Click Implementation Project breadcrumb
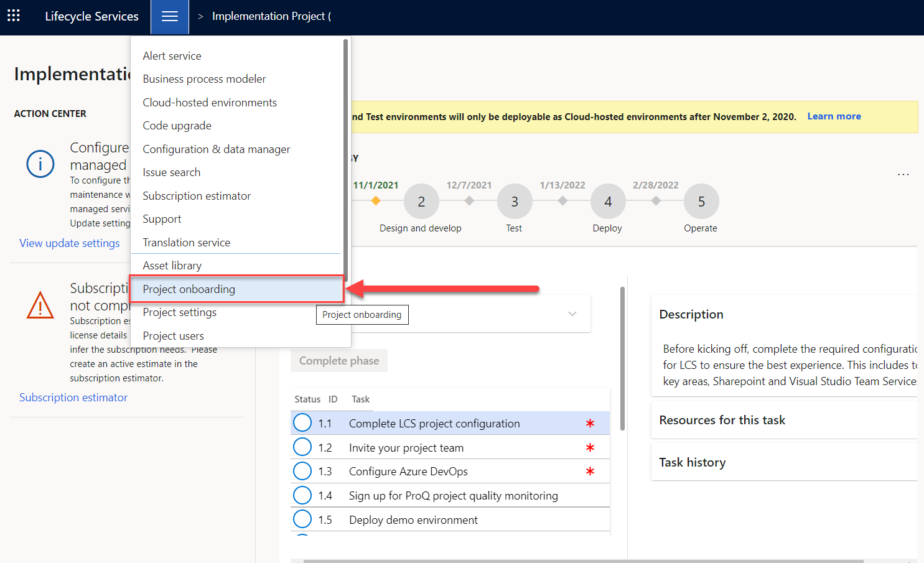 (271, 16)
